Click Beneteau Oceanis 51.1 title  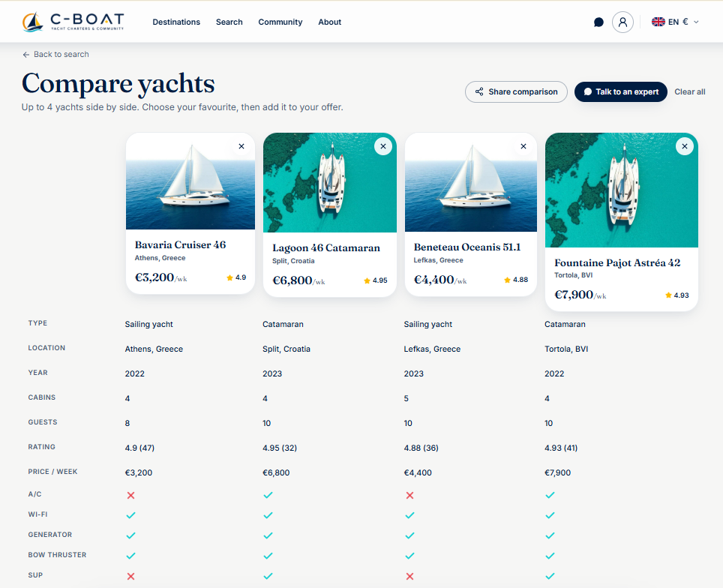pos(467,247)
